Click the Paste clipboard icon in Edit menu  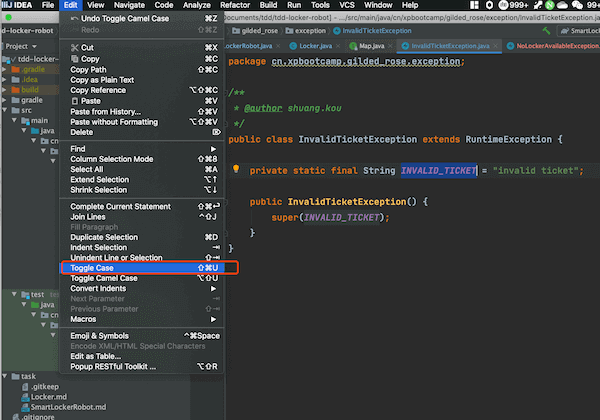[73, 101]
